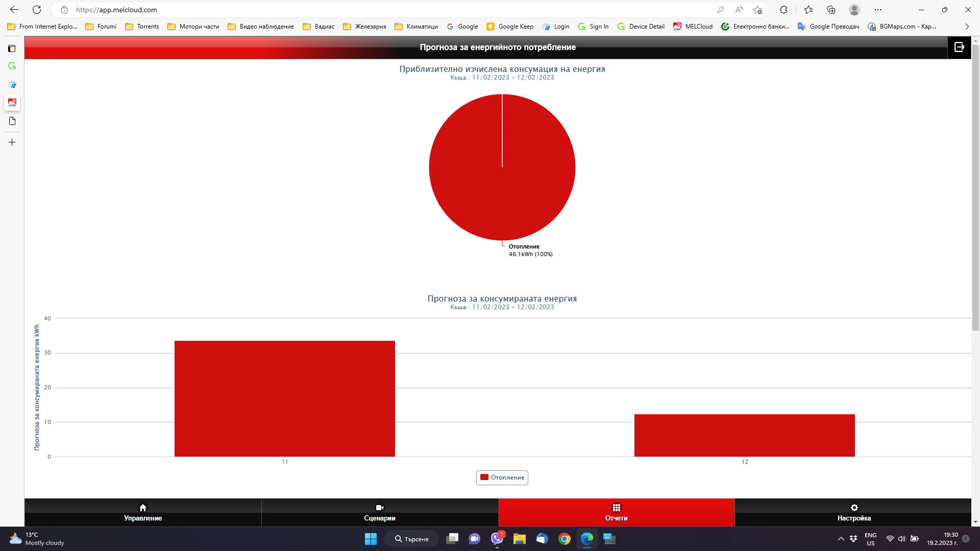
Task: Open the MELCloud bookmark link
Action: (x=693, y=27)
